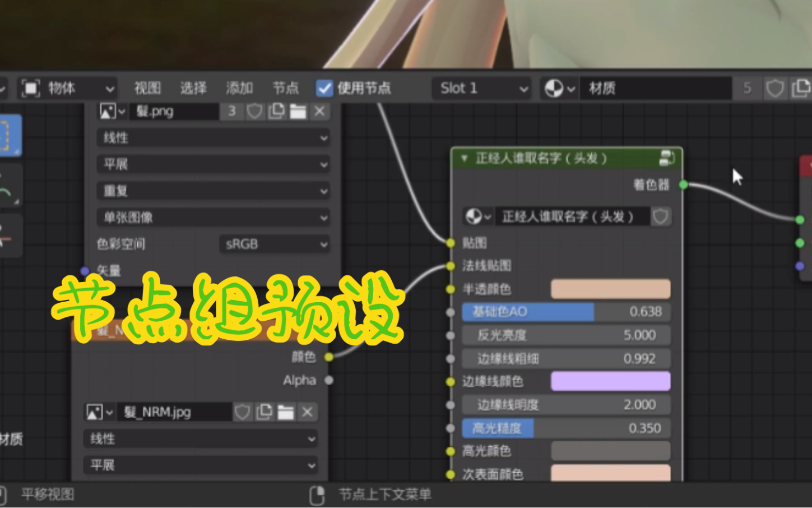Open the Slot 1 dropdown
812x508 pixels.
pos(481,88)
